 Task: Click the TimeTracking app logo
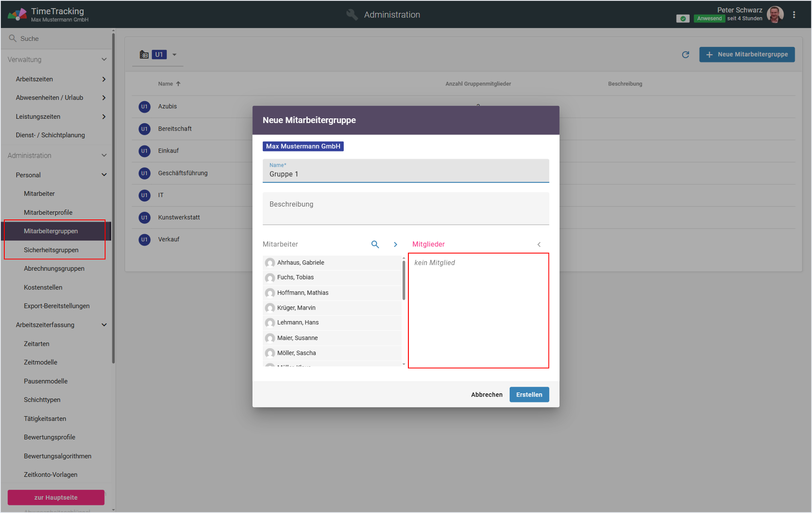pos(17,14)
